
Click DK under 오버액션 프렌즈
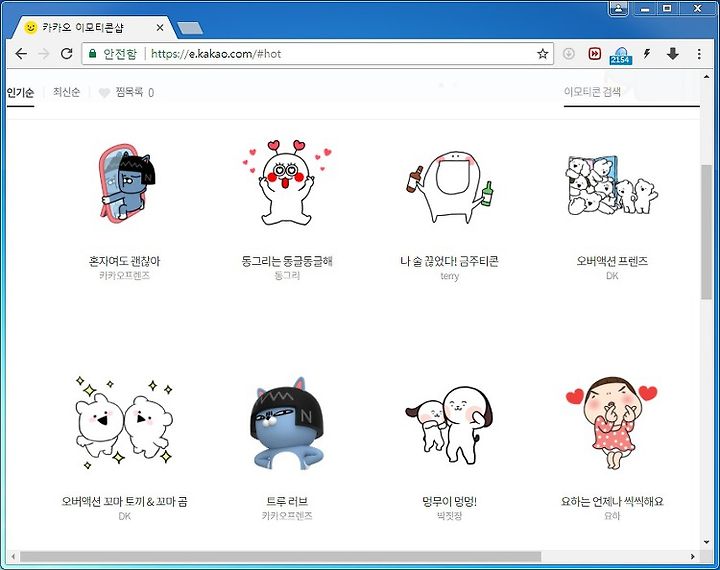(612, 276)
